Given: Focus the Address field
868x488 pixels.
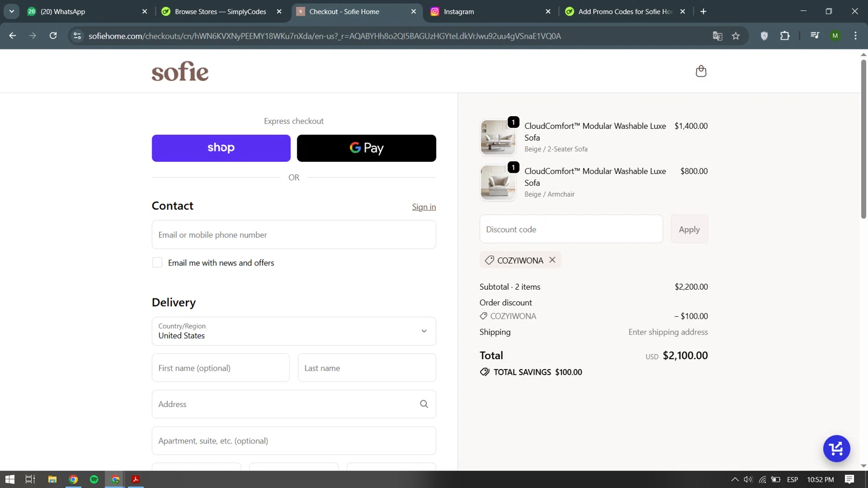Looking at the screenshot, I should [x=294, y=404].
